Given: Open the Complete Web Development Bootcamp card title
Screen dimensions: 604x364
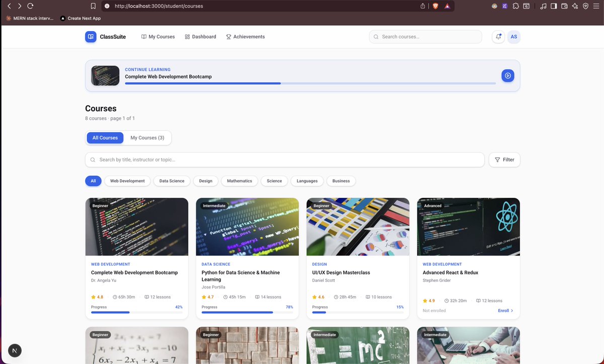Looking at the screenshot, I should tap(134, 272).
